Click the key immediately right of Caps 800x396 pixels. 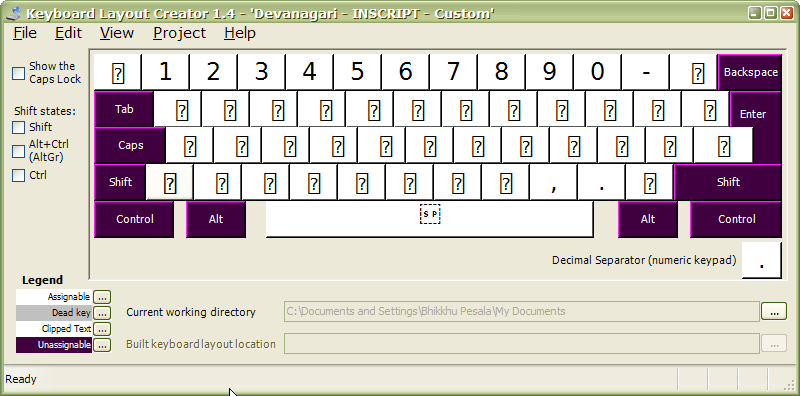(x=189, y=145)
